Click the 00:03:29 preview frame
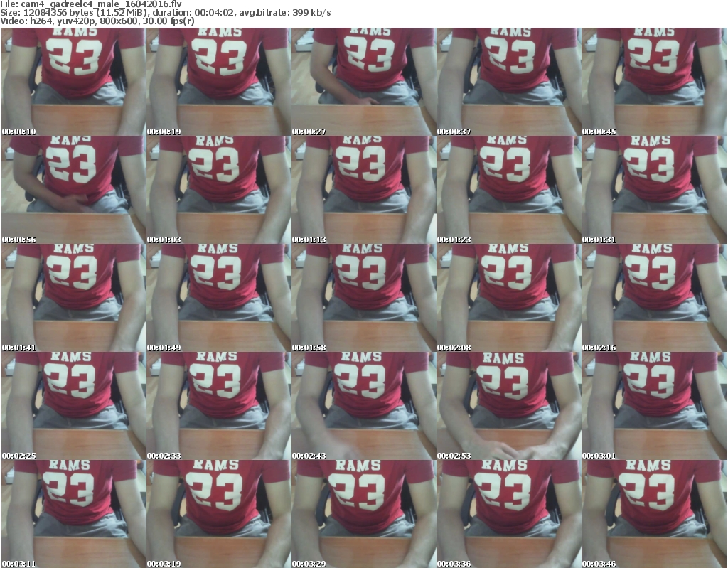 tap(363, 514)
